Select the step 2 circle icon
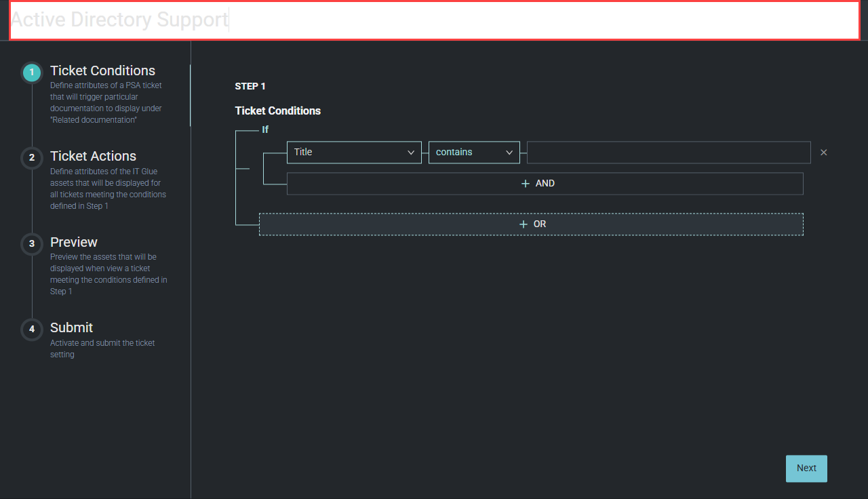Screen dimensions: 868x499 point(32,157)
